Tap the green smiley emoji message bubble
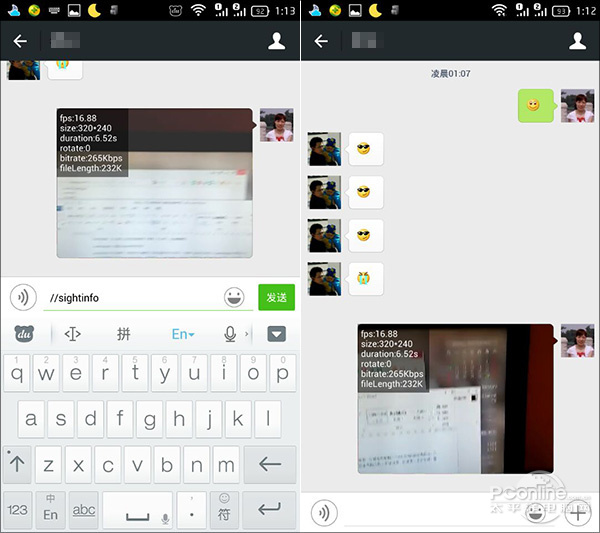 click(x=536, y=106)
